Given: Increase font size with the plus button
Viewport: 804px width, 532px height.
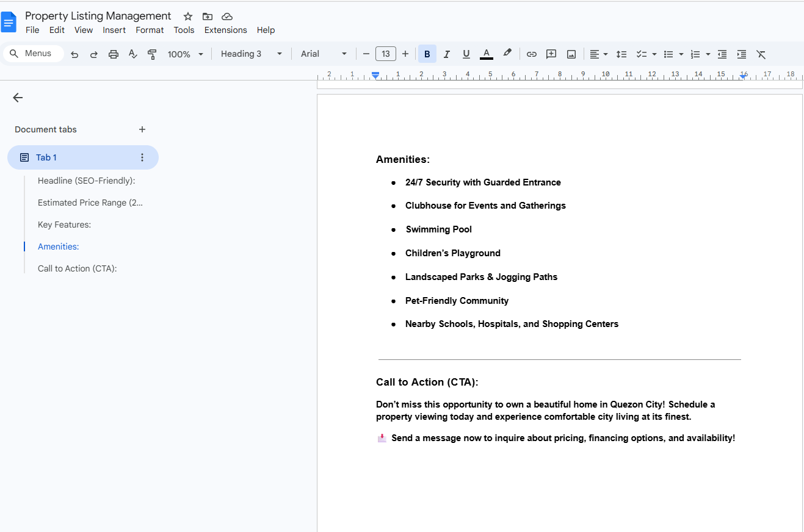Looking at the screenshot, I should pyautogui.click(x=405, y=54).
